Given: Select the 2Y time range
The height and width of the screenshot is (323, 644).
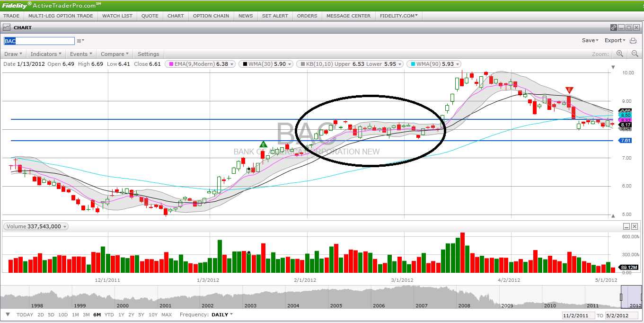Looking at the screenshot, I should [x=132, y=314].
